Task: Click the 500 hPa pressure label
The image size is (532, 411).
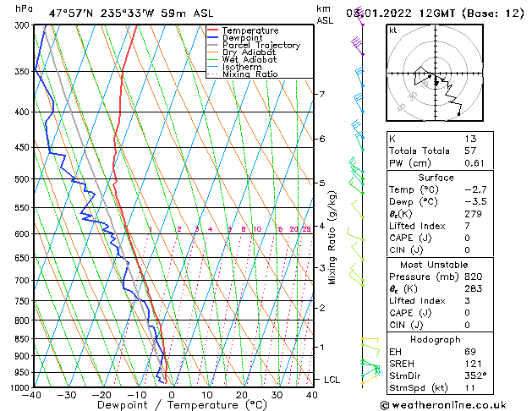Action: (x=24, y=179)
